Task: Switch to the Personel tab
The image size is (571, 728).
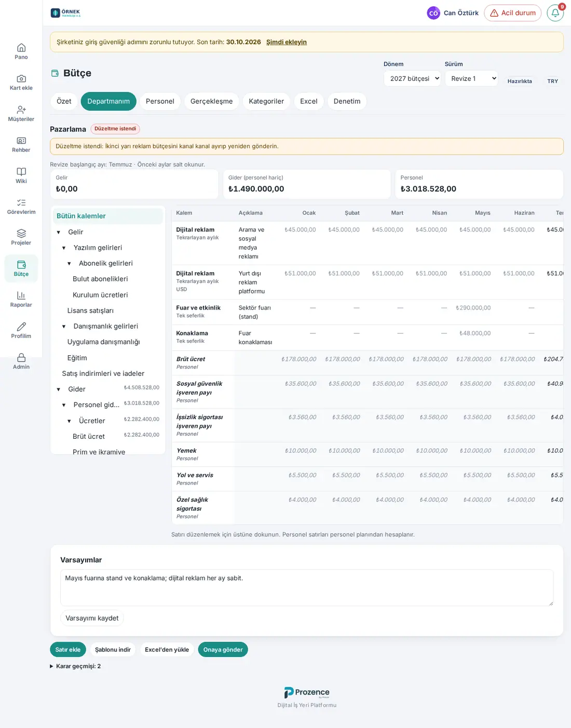Action: click(x=160, y=101)
